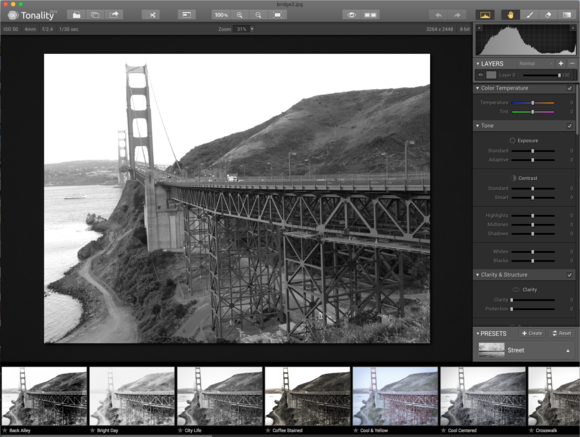Uncheck the Tone section checkbox
Viewport: 580px width, 437px height.
click(570, 126)
